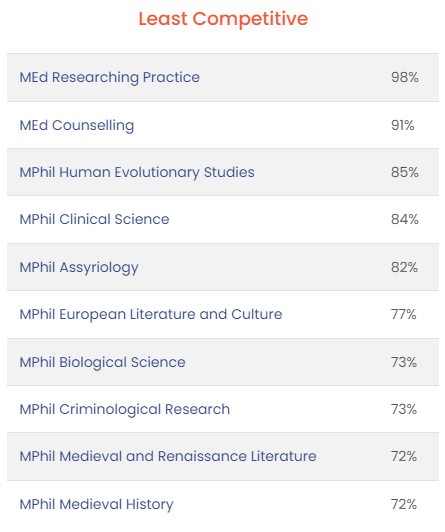The height and width of the screenshot is (532, 445).
Task: Open MPhil Human Evolutionary Studies link
Action: coord(137,173)
